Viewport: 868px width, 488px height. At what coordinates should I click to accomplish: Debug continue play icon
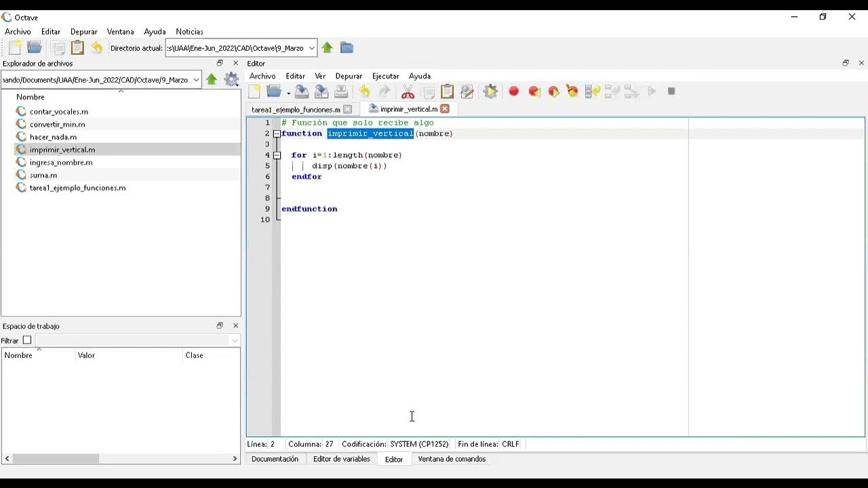[652, 91]
